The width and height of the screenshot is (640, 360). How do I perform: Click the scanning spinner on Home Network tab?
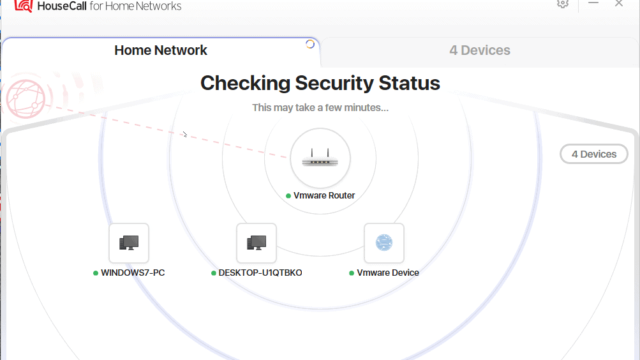[310, 44]
